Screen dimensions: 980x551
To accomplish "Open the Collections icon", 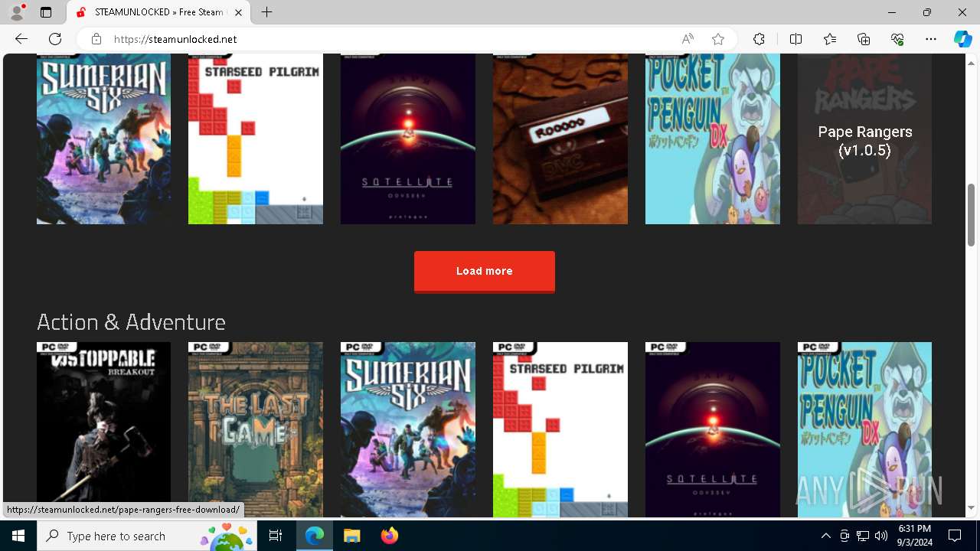I will pos(864,39).
